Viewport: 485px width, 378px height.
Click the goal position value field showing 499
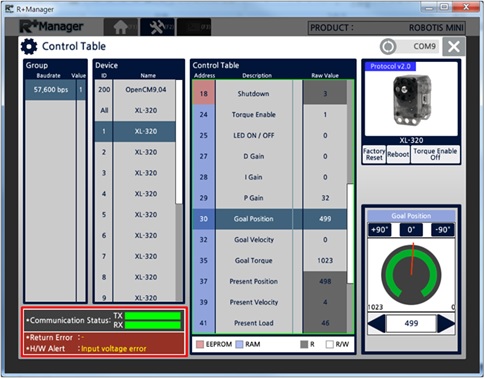(x=411, y=323)
